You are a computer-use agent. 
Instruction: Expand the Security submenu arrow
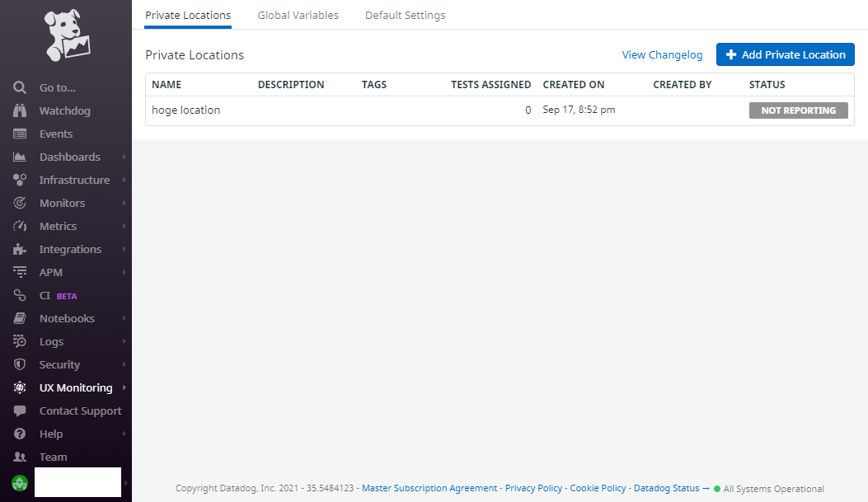pos(124,364)
